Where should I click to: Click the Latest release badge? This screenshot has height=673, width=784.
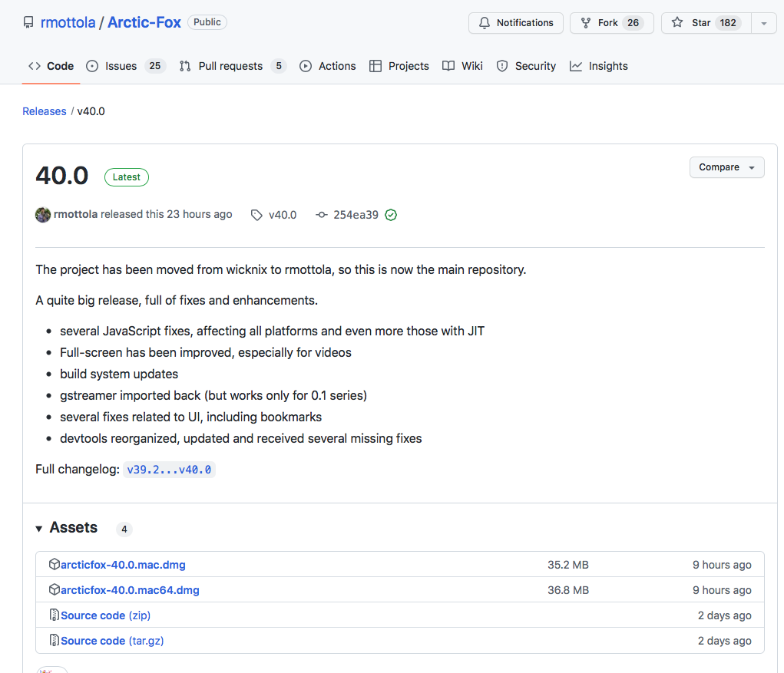[x=127, y=177]
